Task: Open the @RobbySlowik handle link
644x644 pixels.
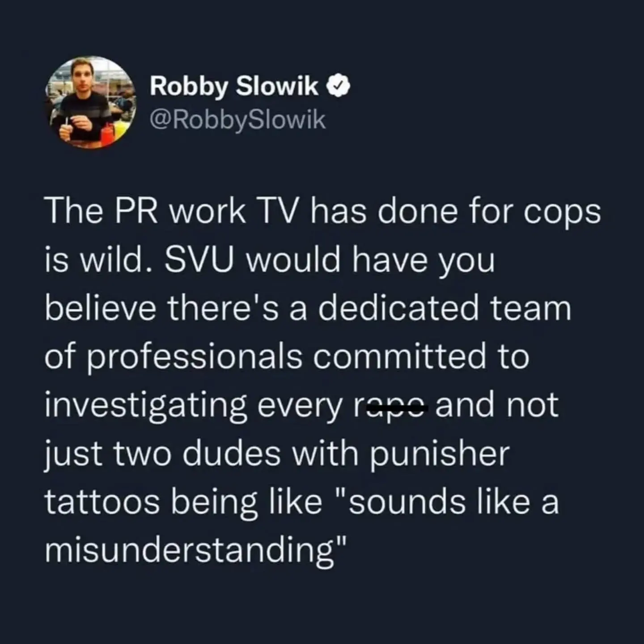Action: pos(238,120)
